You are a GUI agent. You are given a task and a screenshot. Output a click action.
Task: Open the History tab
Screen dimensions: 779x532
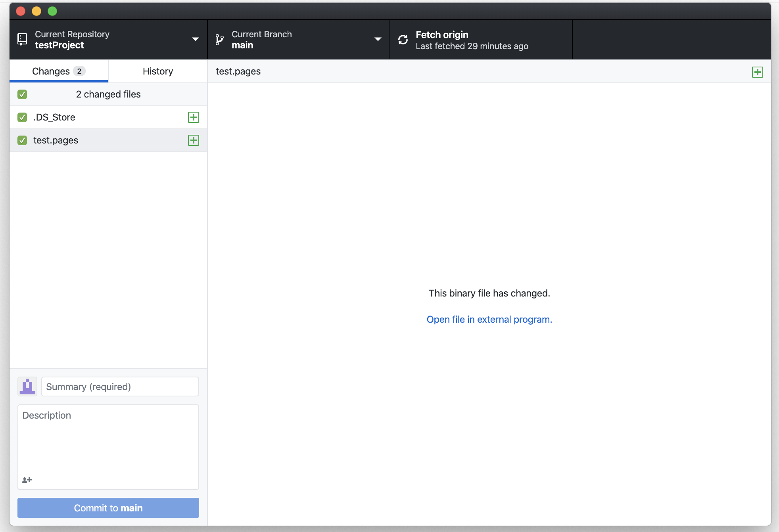158,71
